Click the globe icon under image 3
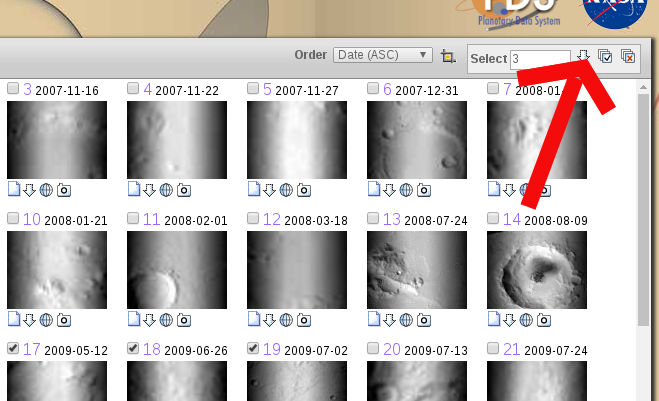Viewport: 659px width, 401px height. pos(46,190)
